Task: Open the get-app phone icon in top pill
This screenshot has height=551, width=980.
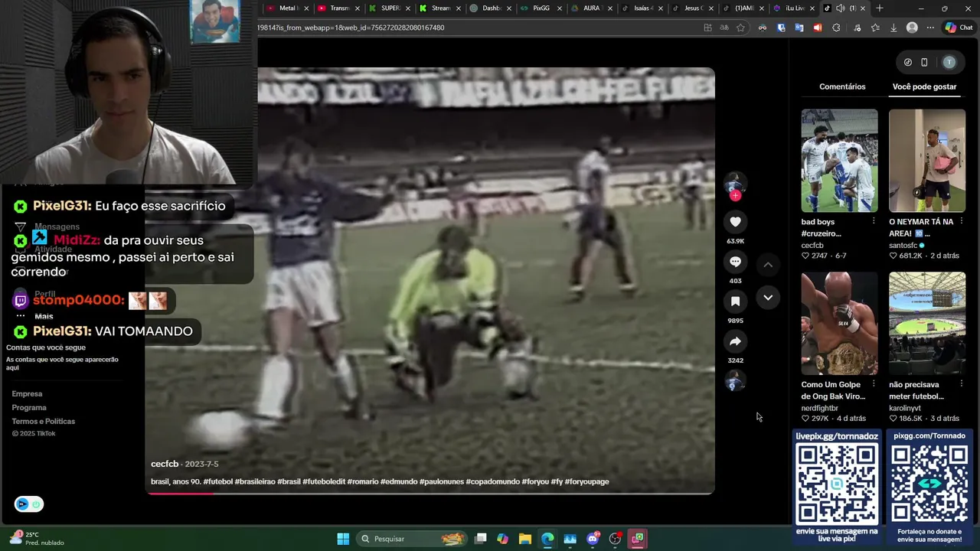Action: click(x=924, y=62)
